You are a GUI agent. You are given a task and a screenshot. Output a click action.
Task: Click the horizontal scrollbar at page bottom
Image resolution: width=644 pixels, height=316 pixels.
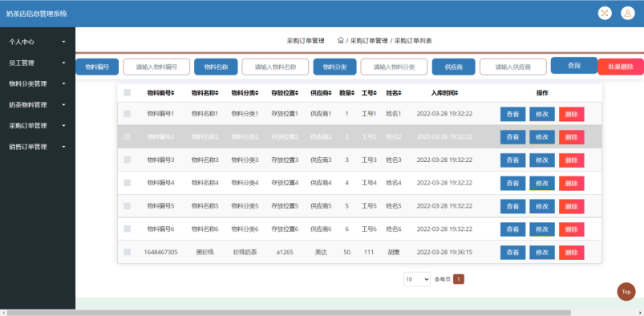point(289,313)
